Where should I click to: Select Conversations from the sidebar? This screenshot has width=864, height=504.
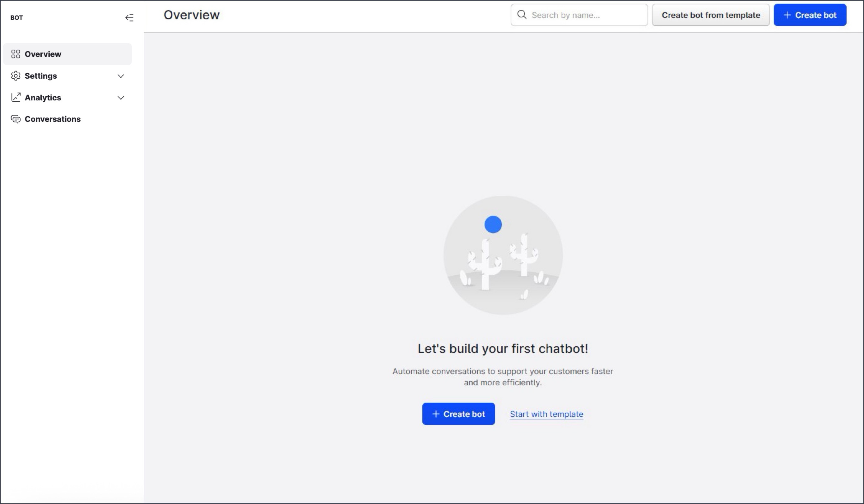click(x=53, y=119)
